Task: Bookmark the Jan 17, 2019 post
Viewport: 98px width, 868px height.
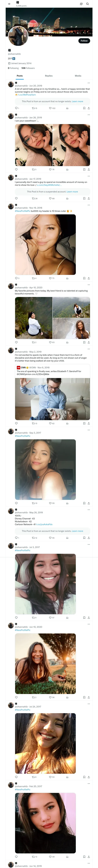Action: click(84, 198)
